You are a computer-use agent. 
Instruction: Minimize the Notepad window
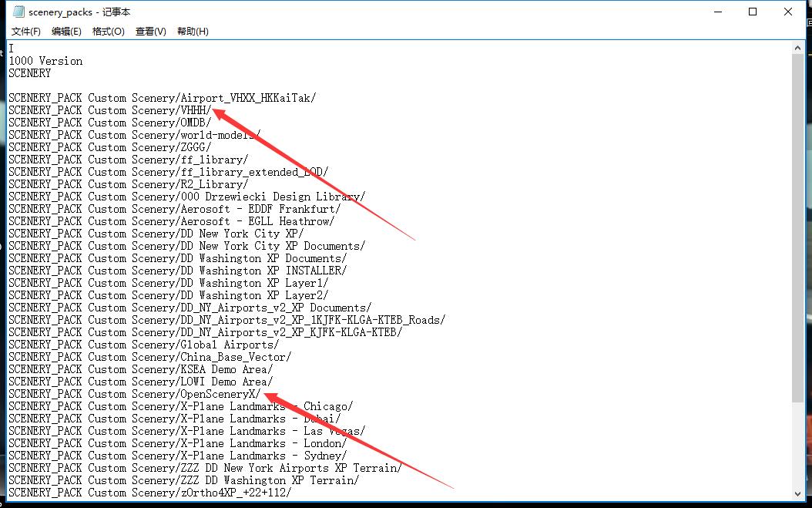(x=718, y=12)
